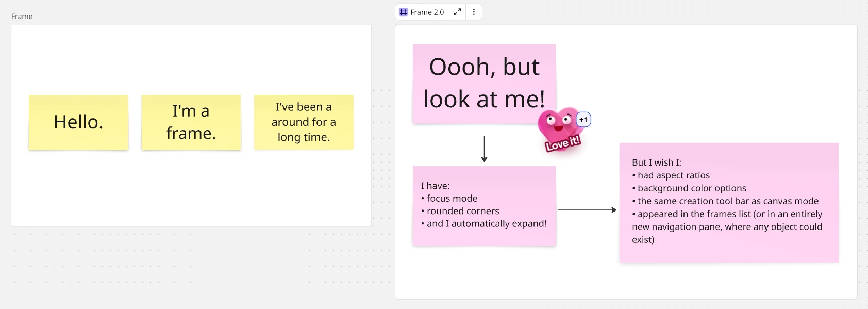Select the "I have:" pink sticky note
The image size is (868, 309).
pos(484,205)
